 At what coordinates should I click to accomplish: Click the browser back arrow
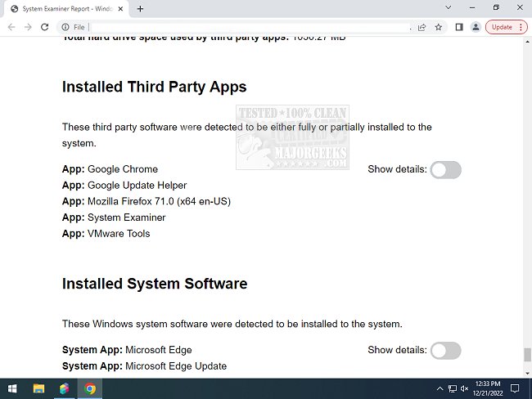[x=11, y=27]
